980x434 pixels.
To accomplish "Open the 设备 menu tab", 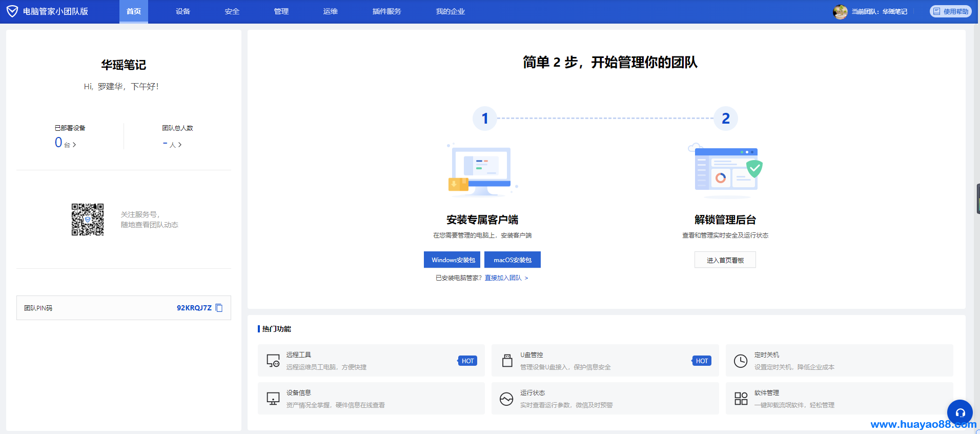I will [183, 11].
